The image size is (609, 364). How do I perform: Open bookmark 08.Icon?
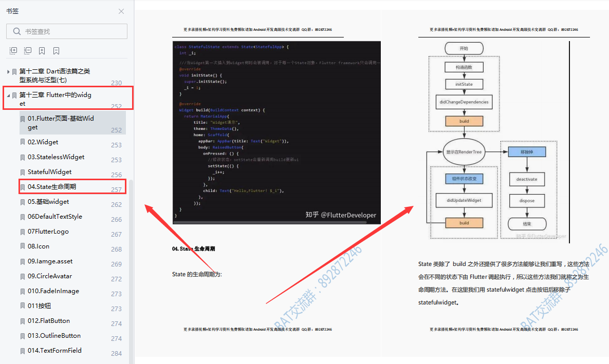(39, 246)
